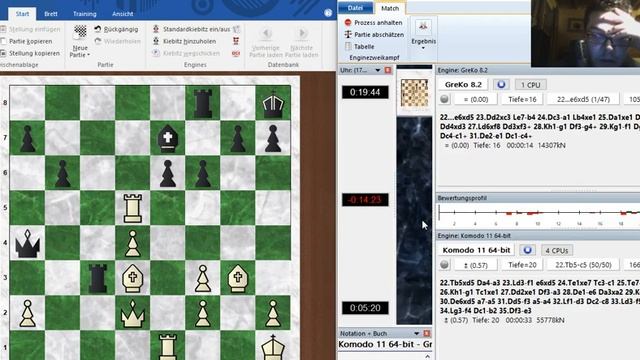Click Komodo Tiefe=20 depth field
Viewport: 640px width, 360px height.
point(522,265)
